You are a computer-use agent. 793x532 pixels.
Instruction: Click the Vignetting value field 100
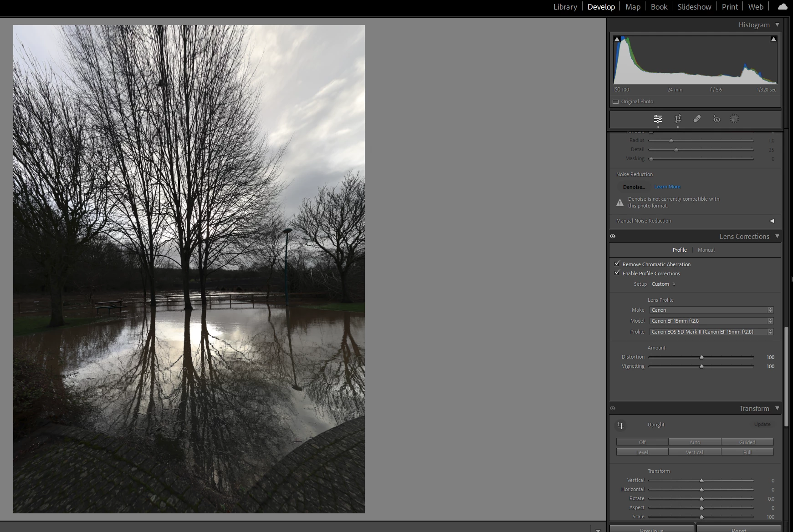(x=770, y=366)
